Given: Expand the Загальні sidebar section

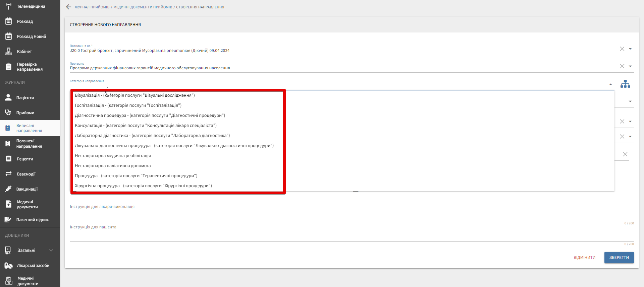Looking at the screenshot, I should [51, 250].
